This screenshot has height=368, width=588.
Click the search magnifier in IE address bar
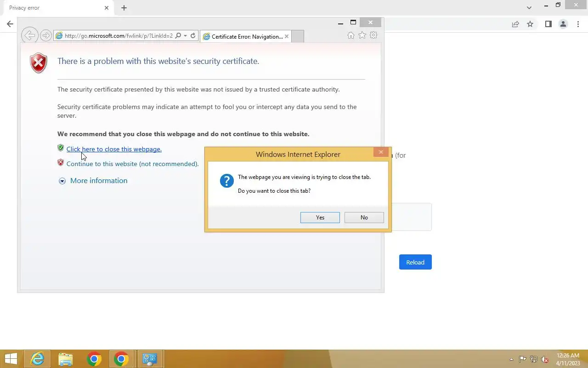(x=178, y=36)
